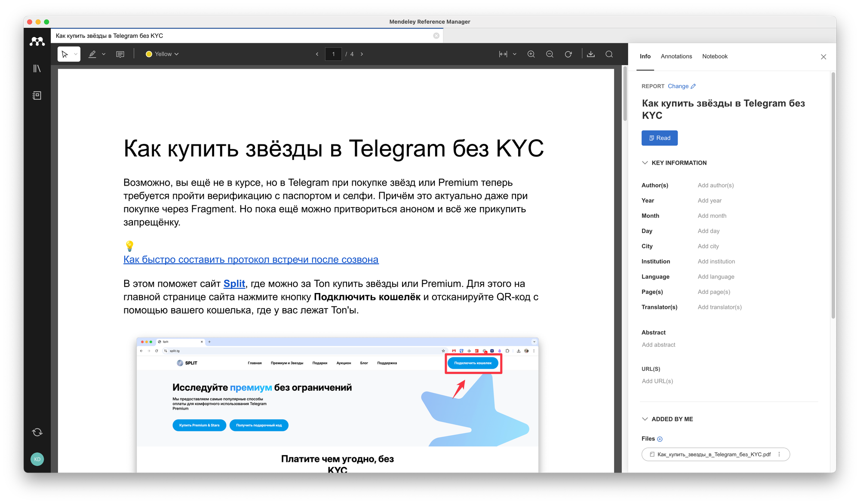Screen dimensions: 860x504
Task: Click the page number input field
Action: click(x=333, y=54)
